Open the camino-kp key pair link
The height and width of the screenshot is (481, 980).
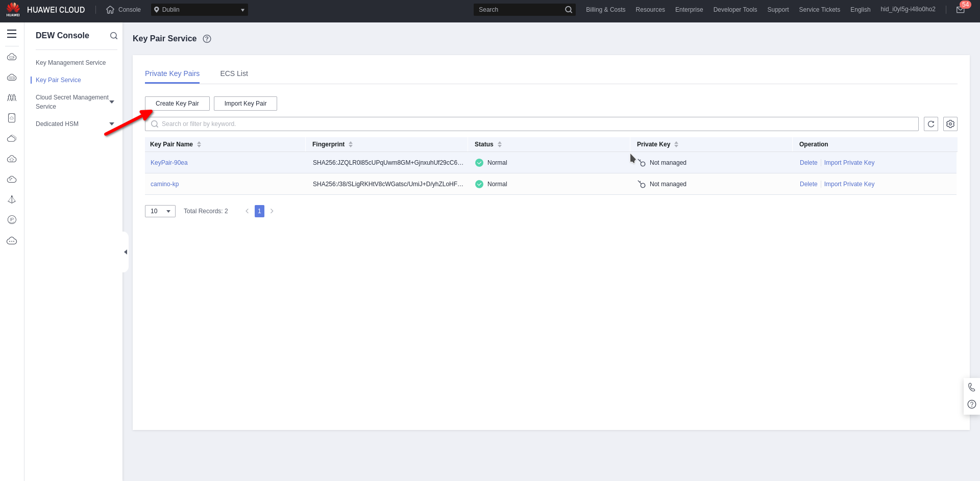[164, 184]
